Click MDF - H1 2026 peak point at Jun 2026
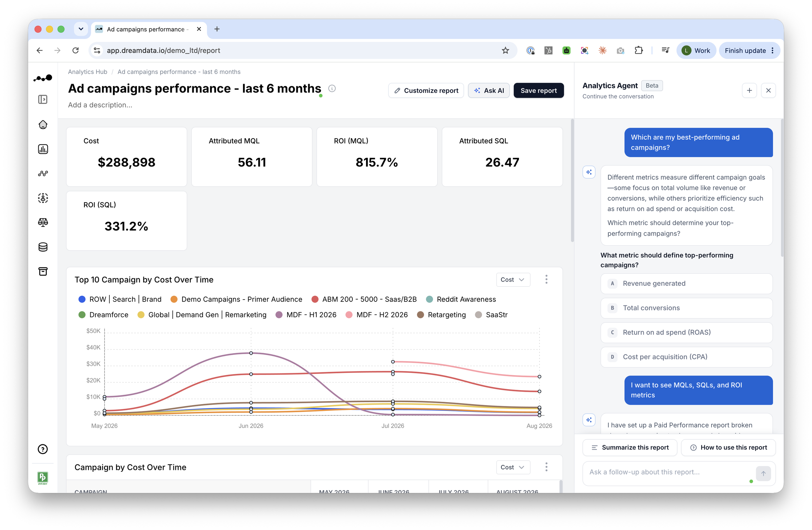 (x=251, y=353)
